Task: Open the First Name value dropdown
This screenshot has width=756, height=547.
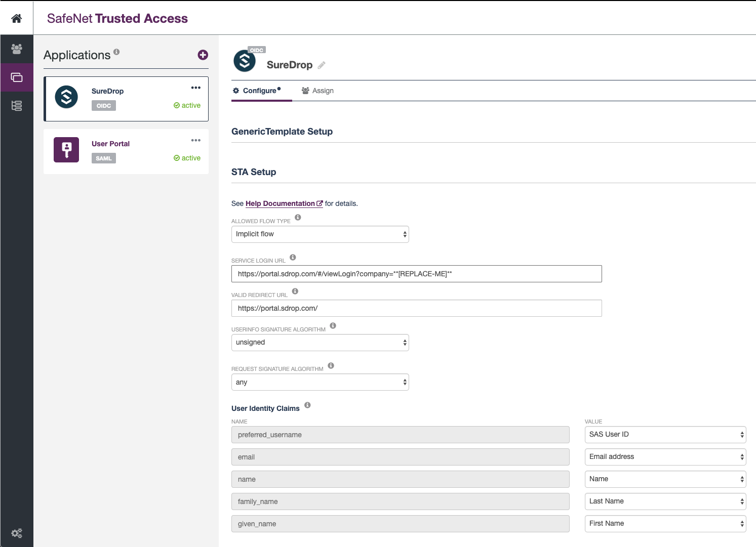Action: click(665, 524)
